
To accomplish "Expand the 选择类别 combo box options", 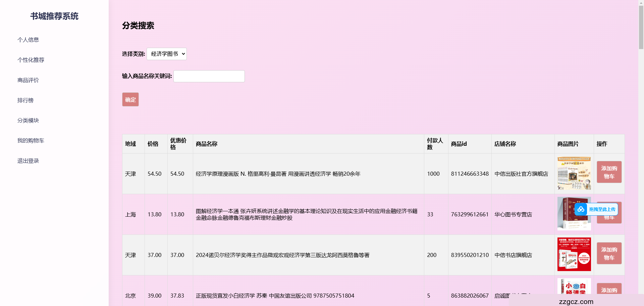I will pyautogui.click(x=167, y=54).
